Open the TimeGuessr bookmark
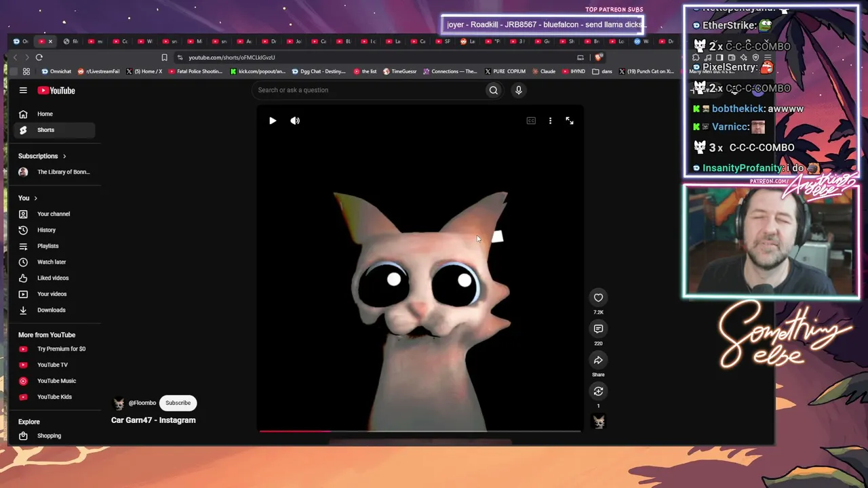 pos(400,71)
